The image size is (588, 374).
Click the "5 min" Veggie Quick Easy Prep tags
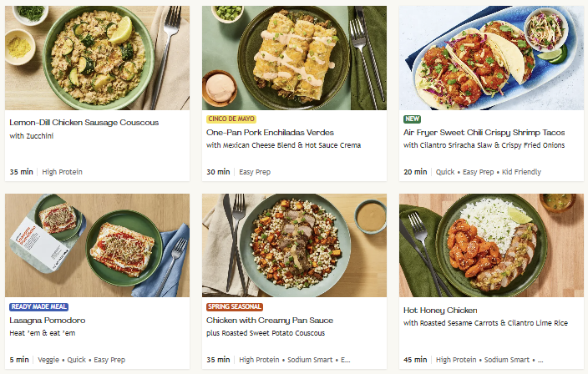68,360
